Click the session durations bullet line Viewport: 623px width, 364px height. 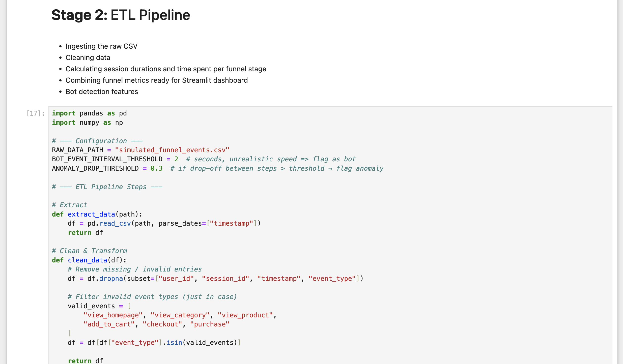(166, 69)
